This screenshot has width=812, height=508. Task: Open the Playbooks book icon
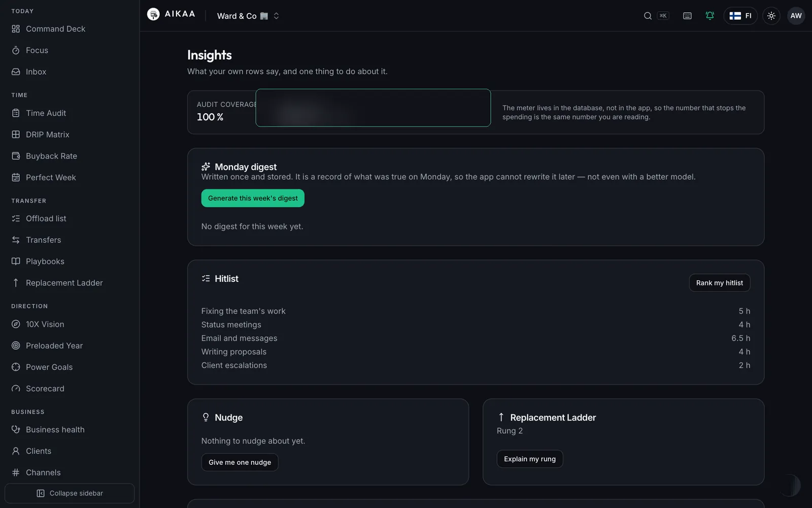[x=16, y=261]
